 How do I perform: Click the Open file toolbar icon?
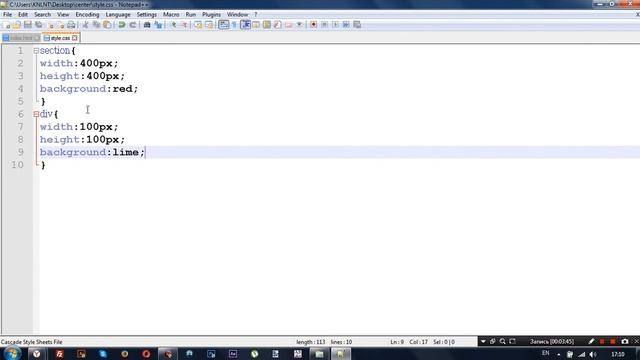[x=17, y=25]
